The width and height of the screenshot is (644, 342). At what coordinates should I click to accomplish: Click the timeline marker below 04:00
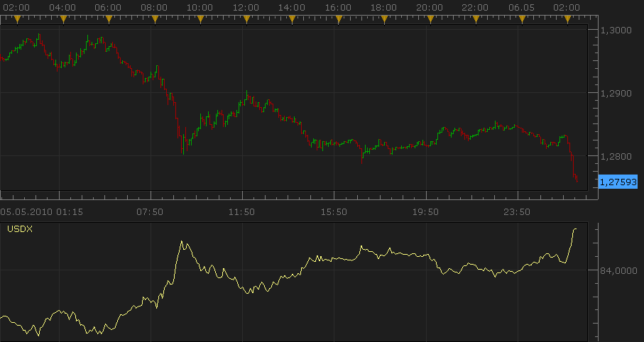(x=63, y=19)
